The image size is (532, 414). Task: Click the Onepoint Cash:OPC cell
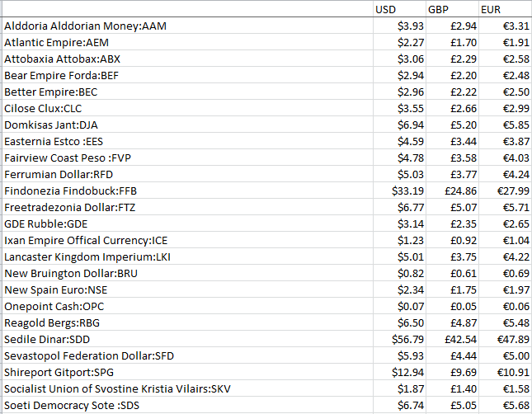pos(187,307)
